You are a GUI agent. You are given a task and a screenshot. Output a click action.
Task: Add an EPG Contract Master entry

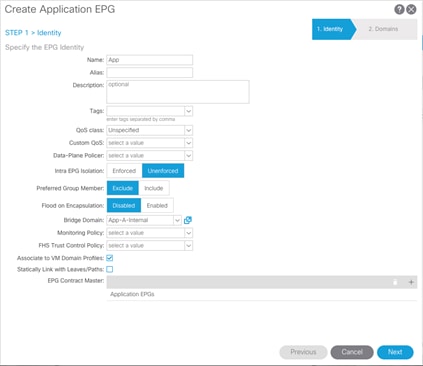[x=411, y=282]
